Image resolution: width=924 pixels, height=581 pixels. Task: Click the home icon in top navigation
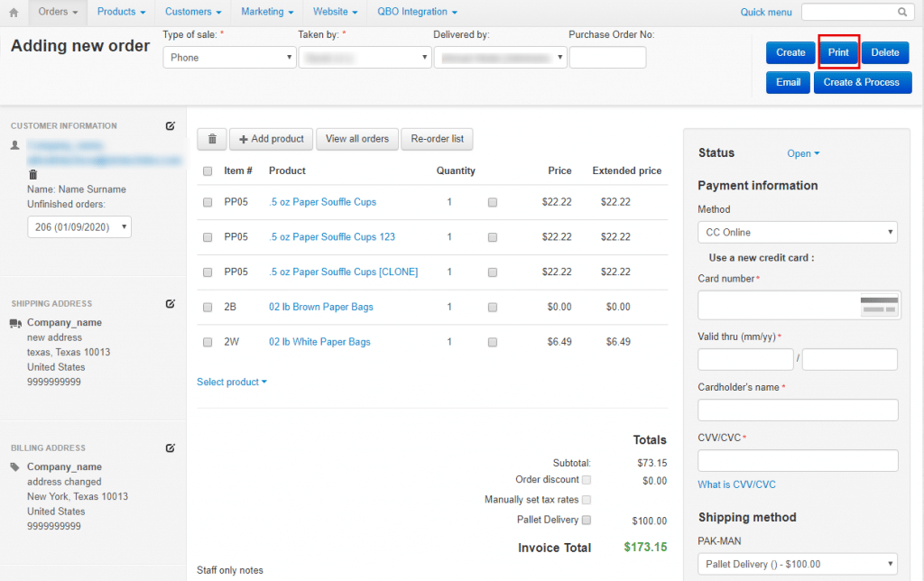pyautogui.click(x=14, y=12)
